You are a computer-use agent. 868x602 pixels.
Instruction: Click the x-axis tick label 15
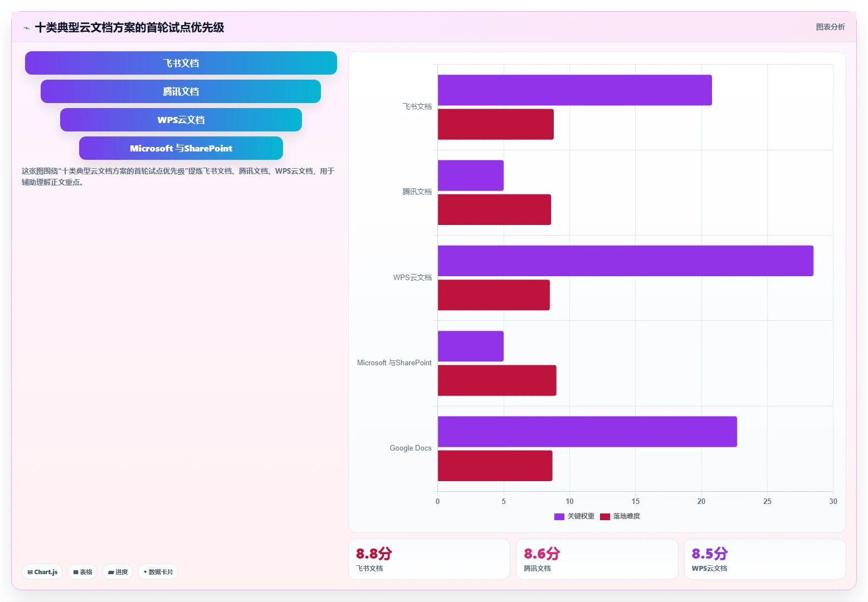pos(636,501)
